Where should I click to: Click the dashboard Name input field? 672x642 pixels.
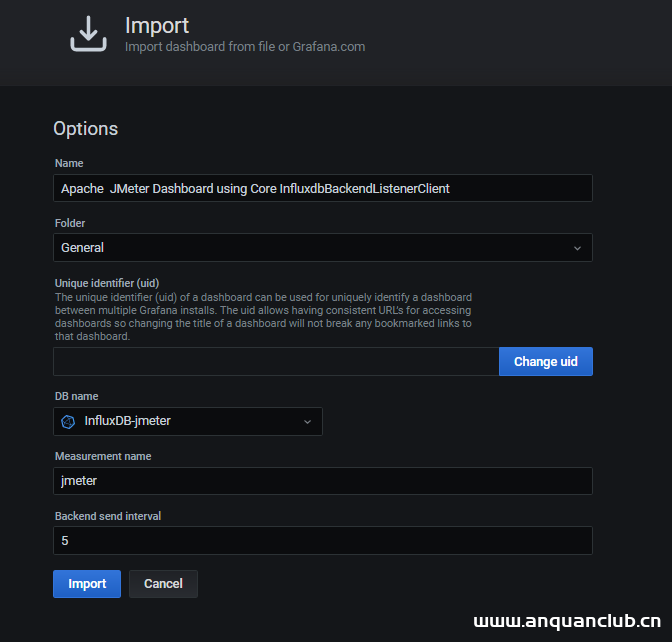[323, 188]
